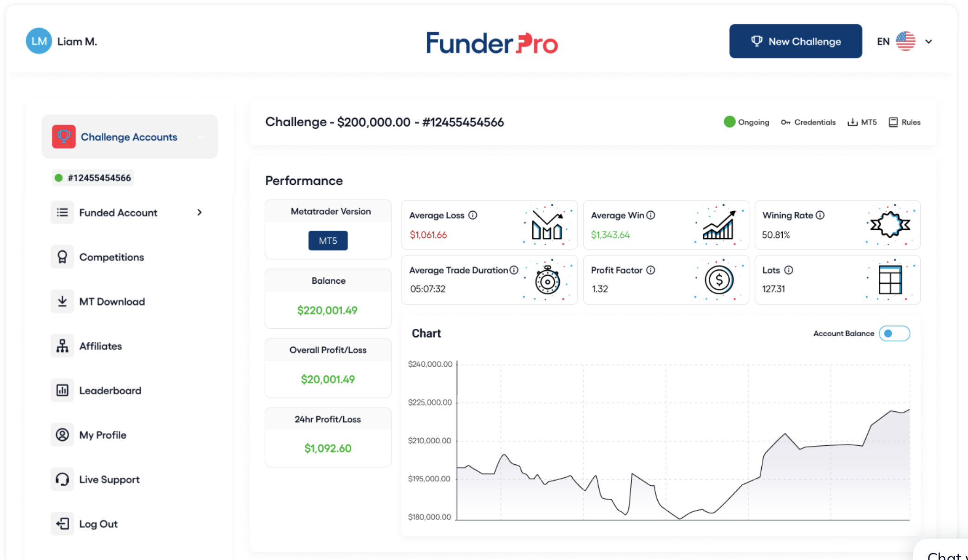
Task: Click the Competitions award ribbon icon
Action: pyautogui.click(x=62, y=257)
